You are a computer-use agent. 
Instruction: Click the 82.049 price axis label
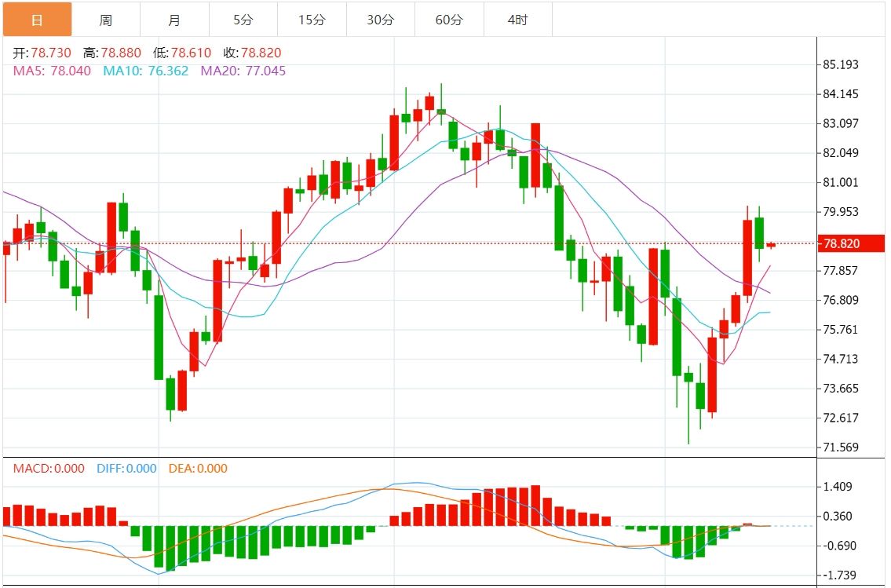(x=841, y=153)
